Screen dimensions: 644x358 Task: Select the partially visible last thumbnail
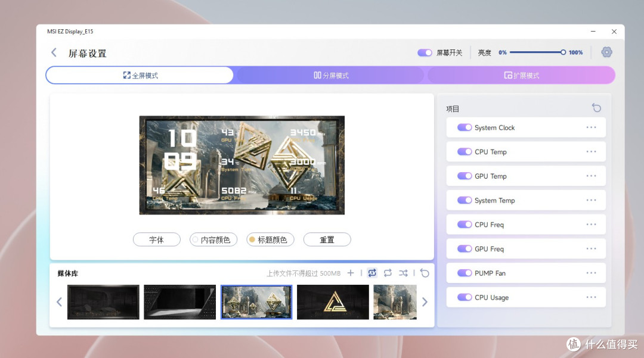pos(395,302)
